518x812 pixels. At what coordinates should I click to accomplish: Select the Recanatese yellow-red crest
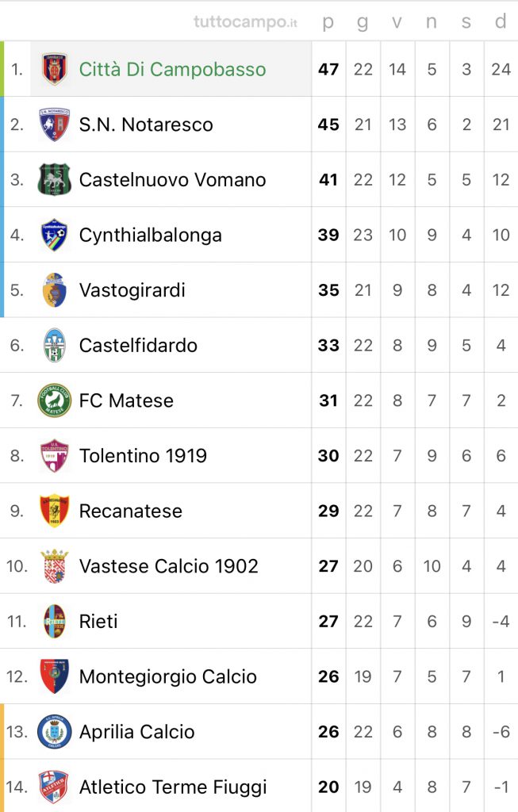click(55, 511)
